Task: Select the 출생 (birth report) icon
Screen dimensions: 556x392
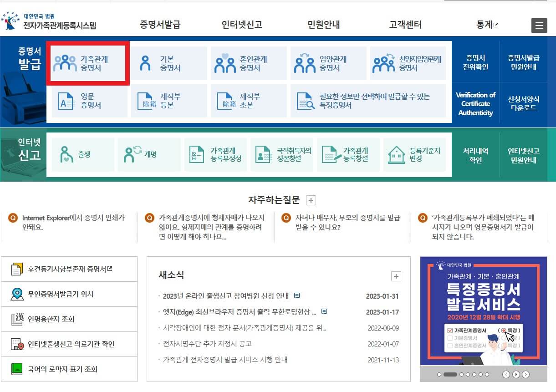Action: click(x=82, y=155)
